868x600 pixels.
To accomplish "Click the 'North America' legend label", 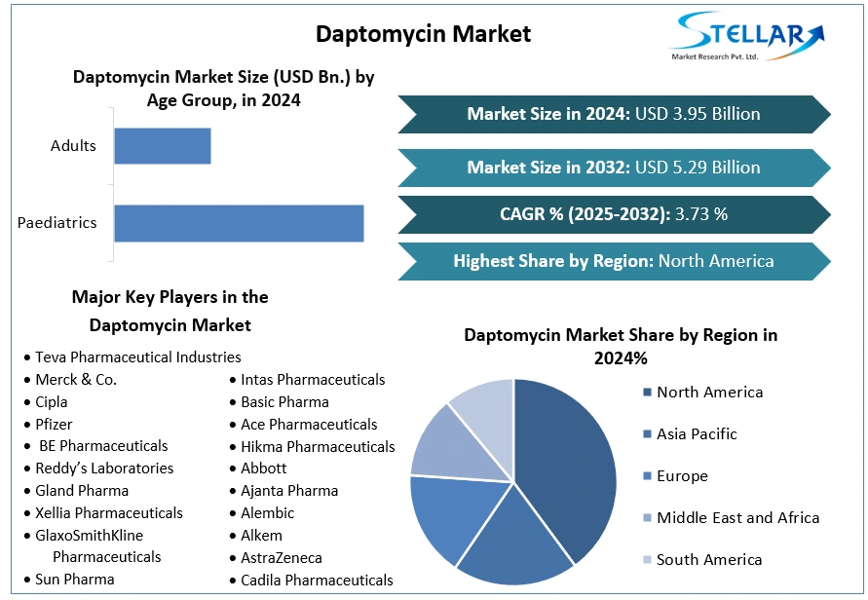I will (x=709, y=393).
